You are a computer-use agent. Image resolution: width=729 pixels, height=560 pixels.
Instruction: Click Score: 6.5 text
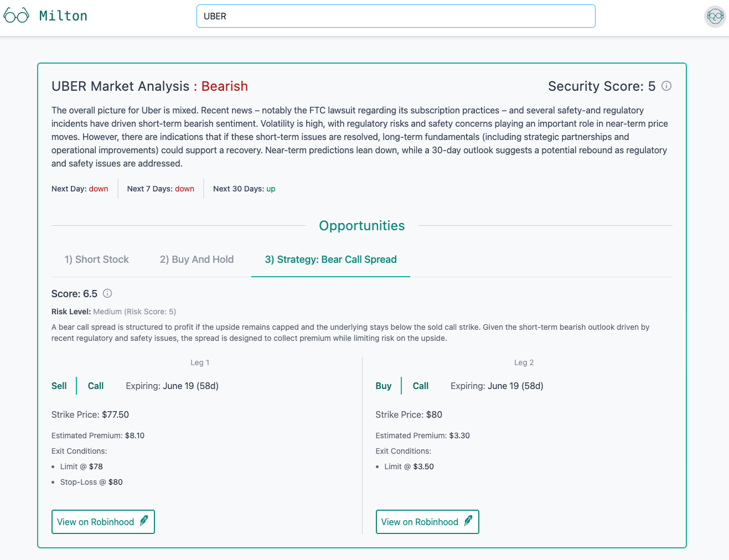pyautogui.click(x=74, y=294)
